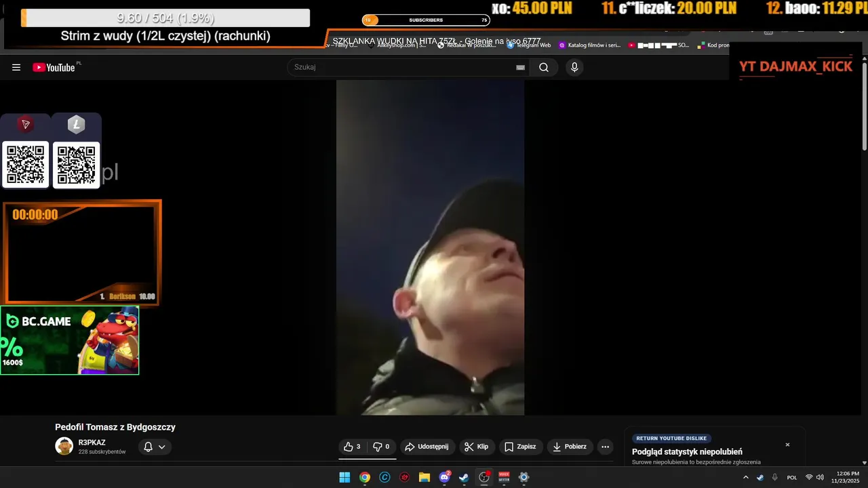This screenshot has height=488, width=868.
Task: Open Voicemeeter from the taskbar
Action: coord(504,477)
